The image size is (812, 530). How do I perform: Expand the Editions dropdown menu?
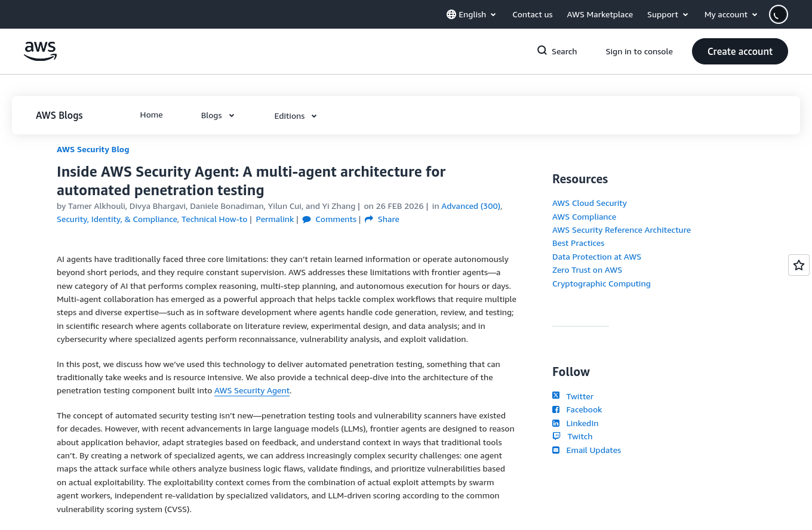click(295, 116)
